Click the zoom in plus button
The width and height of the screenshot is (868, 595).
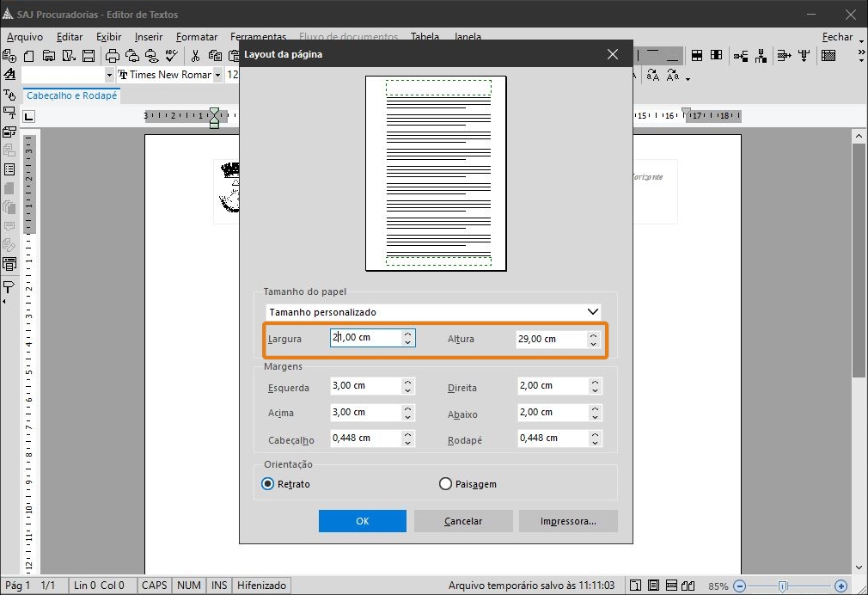tap(840, 586)
